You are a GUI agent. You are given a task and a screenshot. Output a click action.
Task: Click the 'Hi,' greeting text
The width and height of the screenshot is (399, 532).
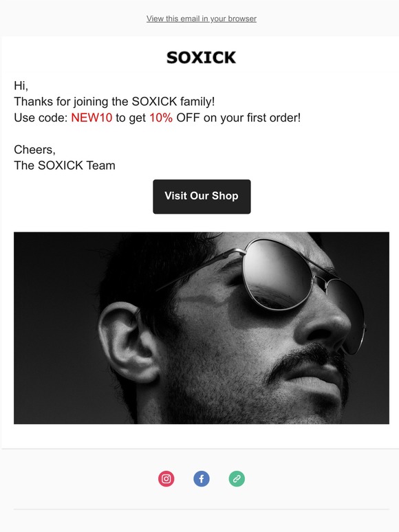(x=21, y=85)
